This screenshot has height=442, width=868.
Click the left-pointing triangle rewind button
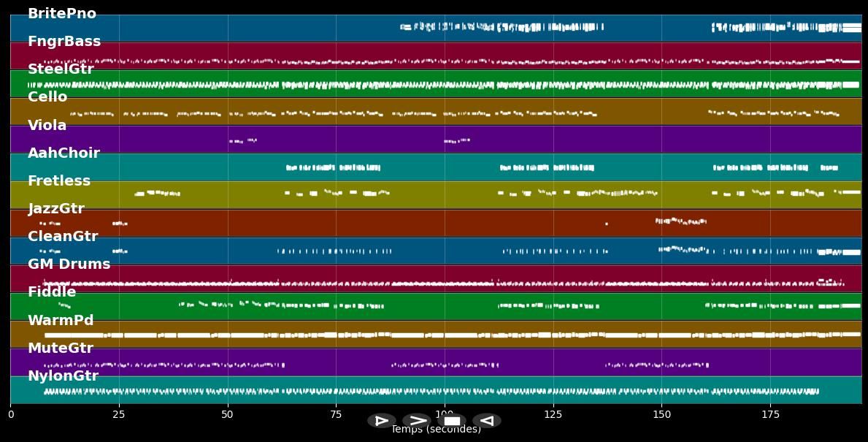(487, 421)
